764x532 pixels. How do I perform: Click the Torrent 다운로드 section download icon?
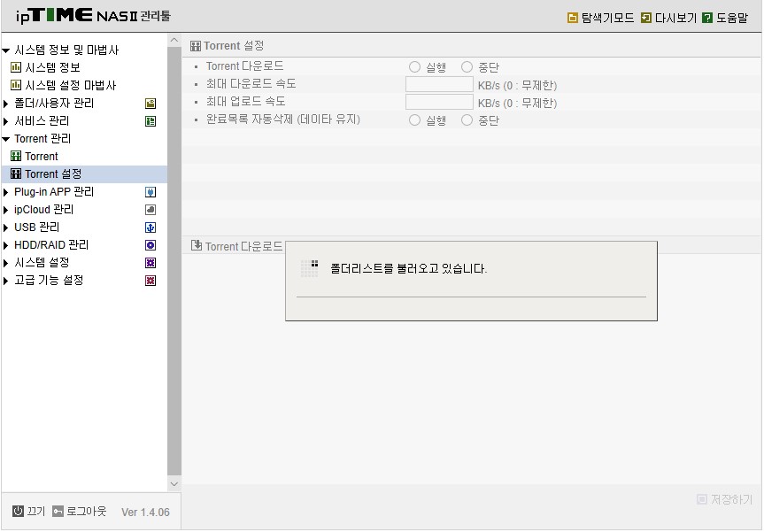197,245
